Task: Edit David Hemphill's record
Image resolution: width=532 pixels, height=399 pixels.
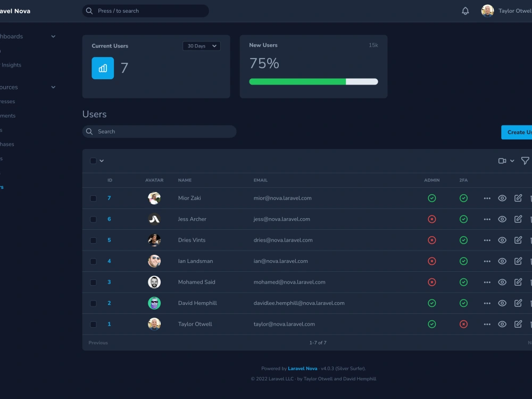Action: click(518, 303)
